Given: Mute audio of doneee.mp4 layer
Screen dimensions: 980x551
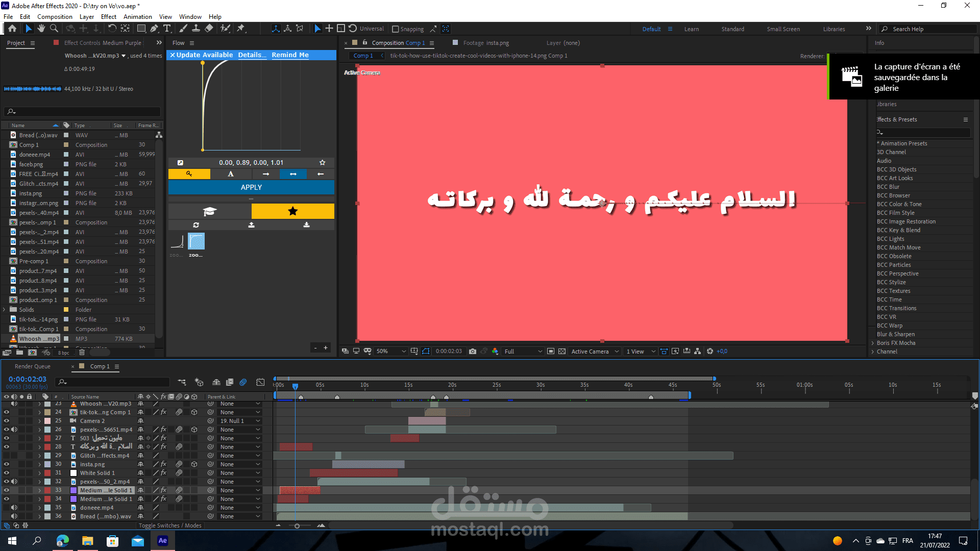Looking at the screenshot, I should [14, 508].
